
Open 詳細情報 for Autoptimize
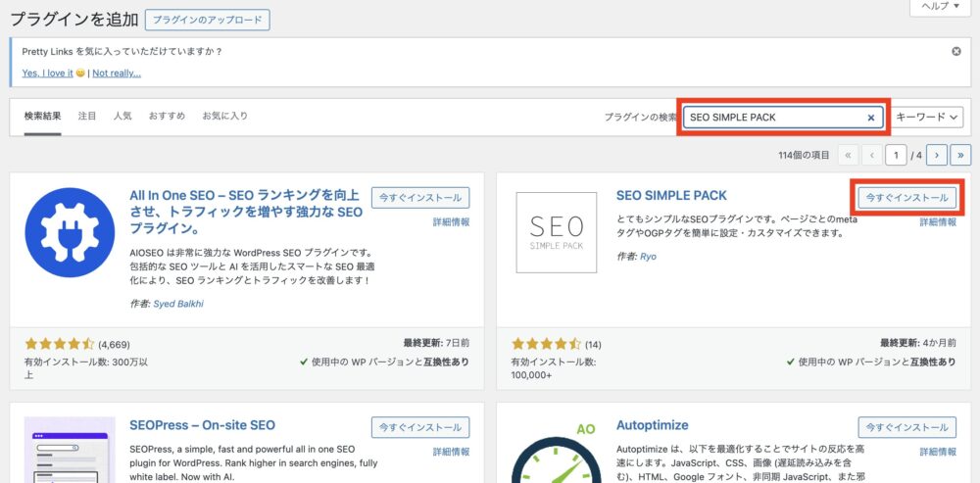938,452
